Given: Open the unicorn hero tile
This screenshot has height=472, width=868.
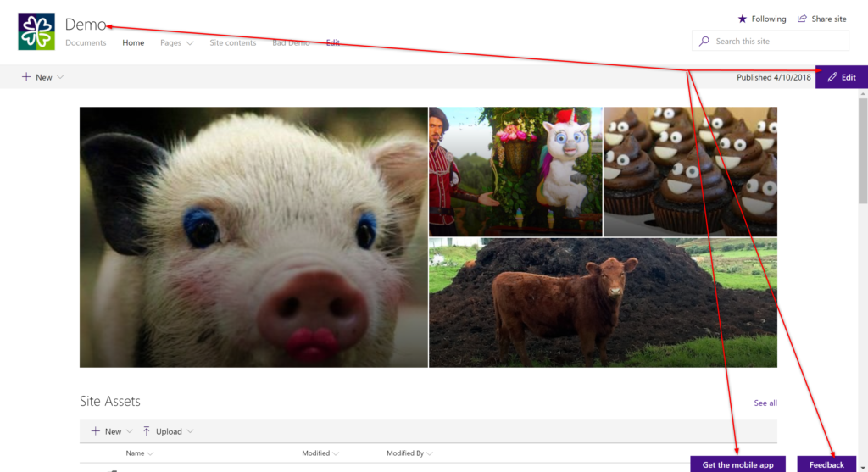Looking at the screenshot, I should [515, 171].
